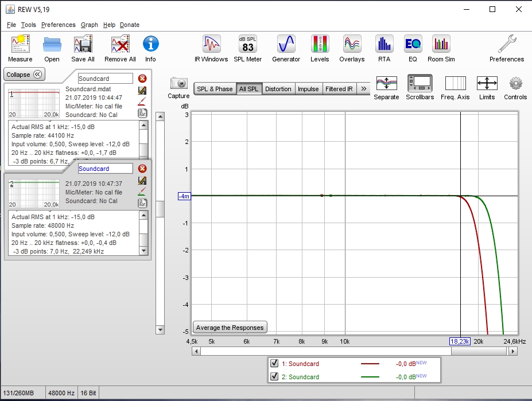
Task: Launch the SPL Meter
Action: click(x=248, y=48)
